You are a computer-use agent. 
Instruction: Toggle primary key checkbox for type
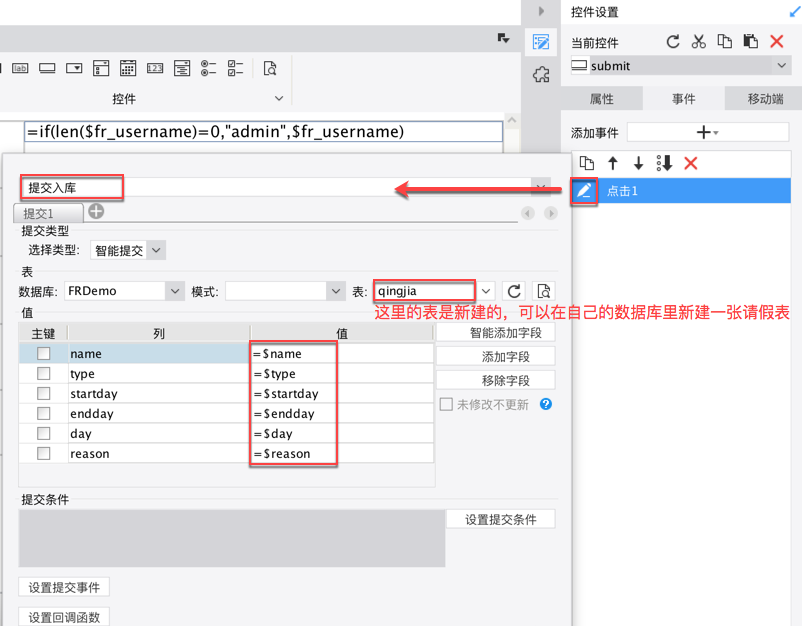coord(43,373)
